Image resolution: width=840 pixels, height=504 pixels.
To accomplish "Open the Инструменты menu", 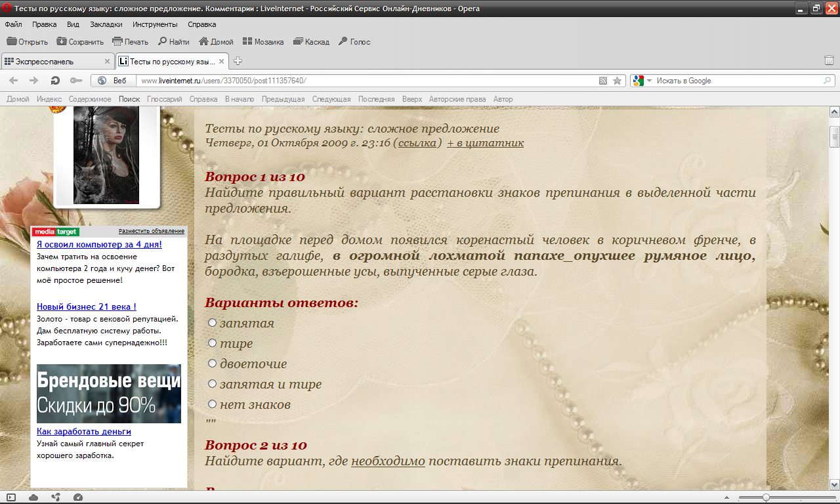I will point(155,24).
